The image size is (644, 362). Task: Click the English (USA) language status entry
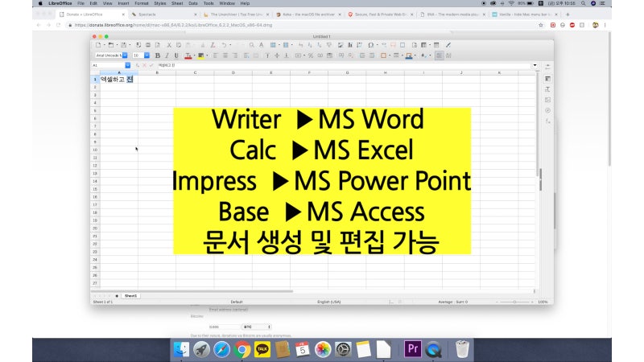coord(329,302)
